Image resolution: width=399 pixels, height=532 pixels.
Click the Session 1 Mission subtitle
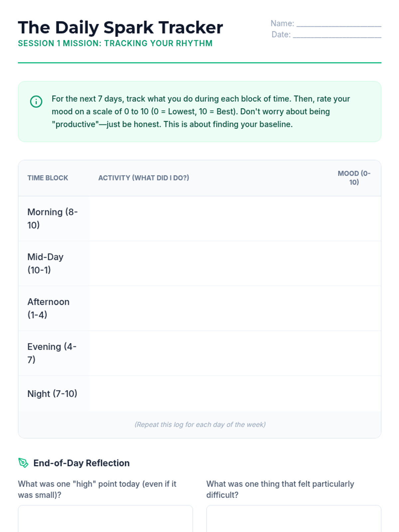pyautogui.click(x=115, y=44)
